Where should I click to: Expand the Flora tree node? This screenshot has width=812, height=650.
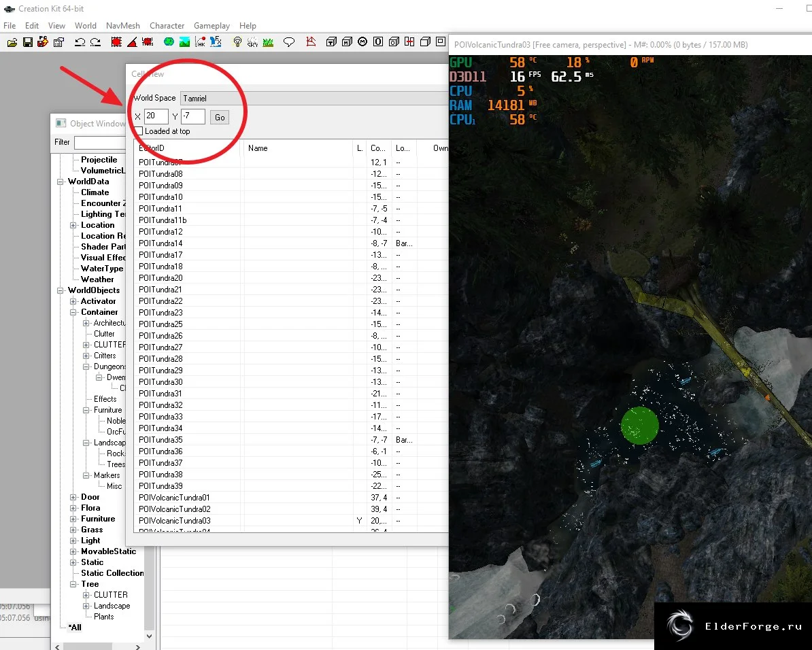pos(73,508)
